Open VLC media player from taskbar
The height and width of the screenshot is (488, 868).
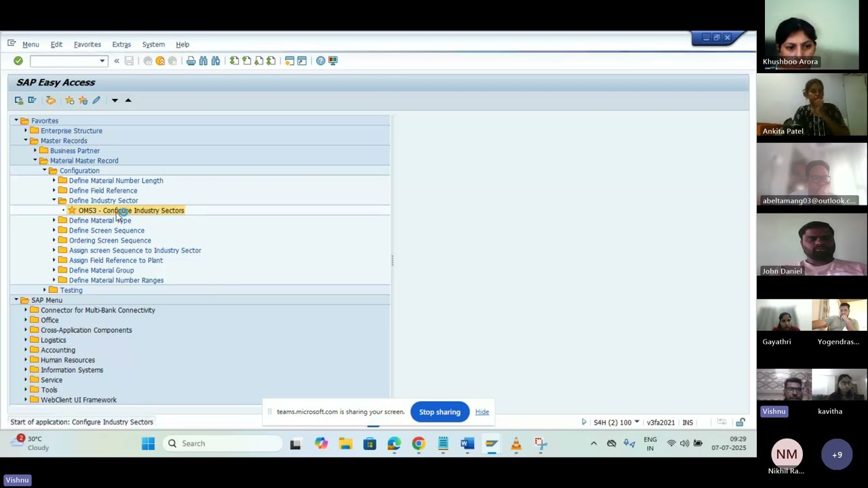[x=516, y=444]
